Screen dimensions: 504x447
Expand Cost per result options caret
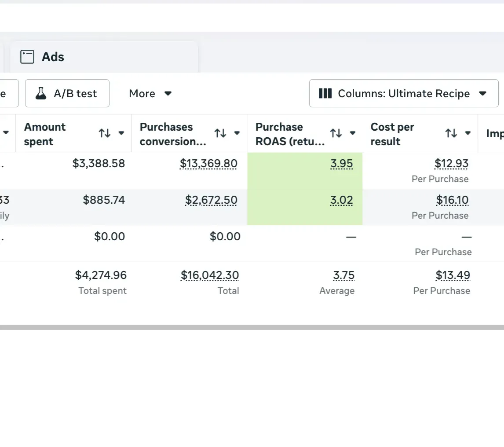click(467, 133)
